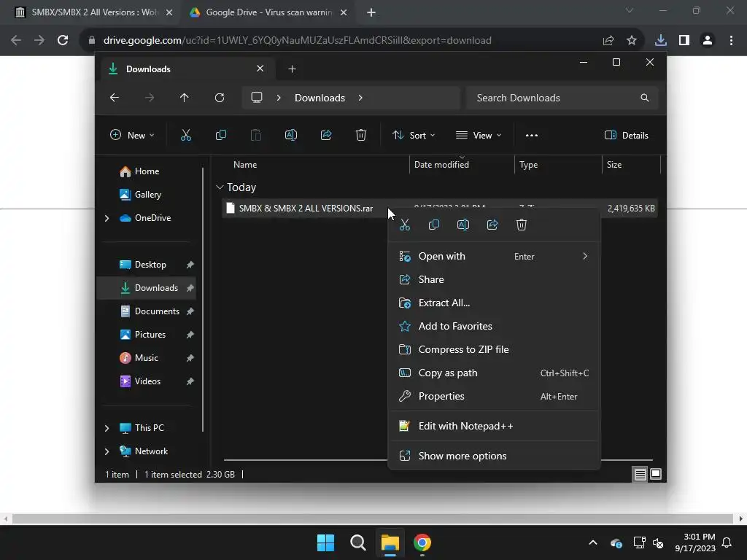The height and width of the screenshot is (560, 747).
Task: Toggle the Details pane button
Action: pos(626,135)
